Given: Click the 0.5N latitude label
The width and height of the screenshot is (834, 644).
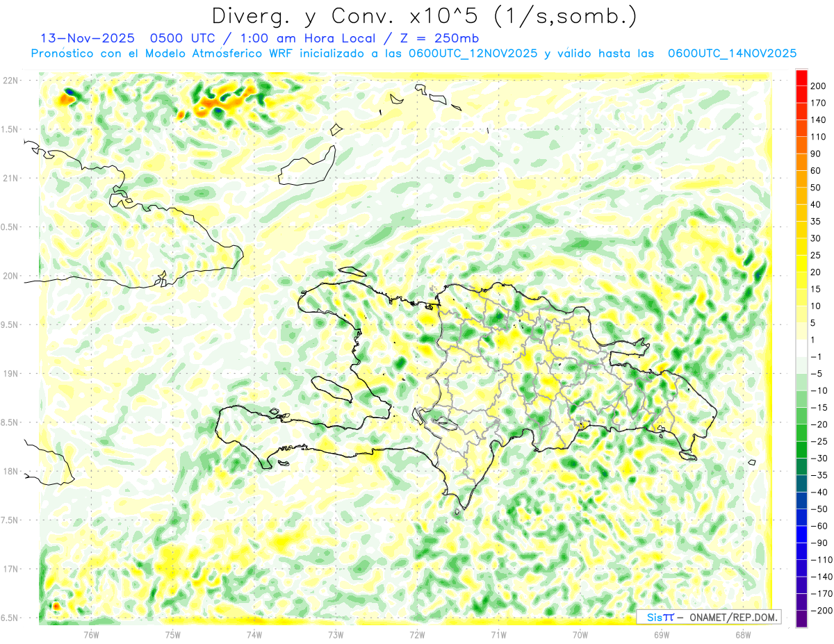Looking at the screenshot, I should tap(10, 227).
